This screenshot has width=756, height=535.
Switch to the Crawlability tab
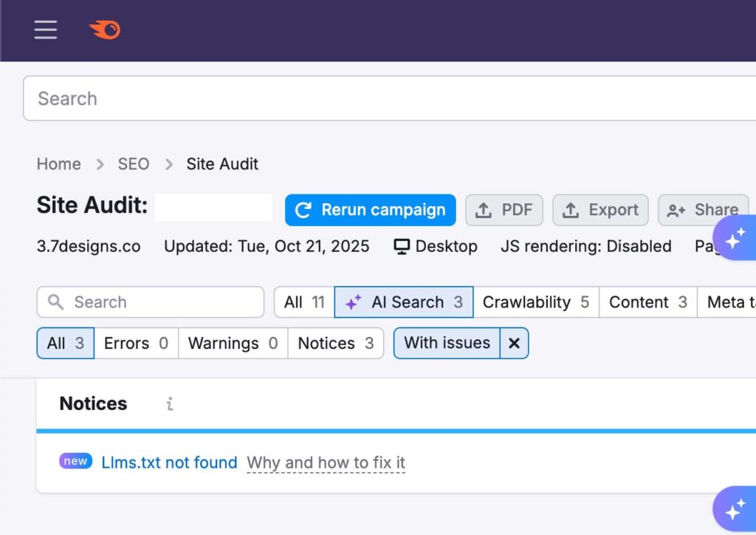click(535, 302)
